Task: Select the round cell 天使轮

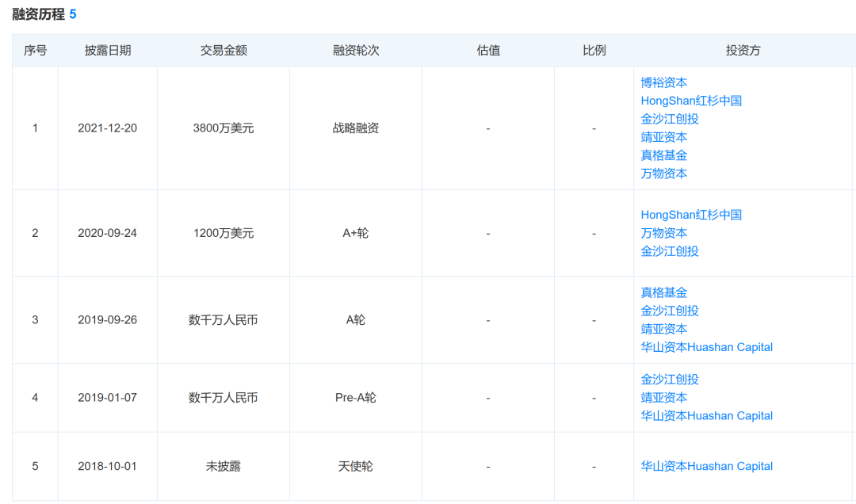Action: pyautogui.click(x=355, y=466)
